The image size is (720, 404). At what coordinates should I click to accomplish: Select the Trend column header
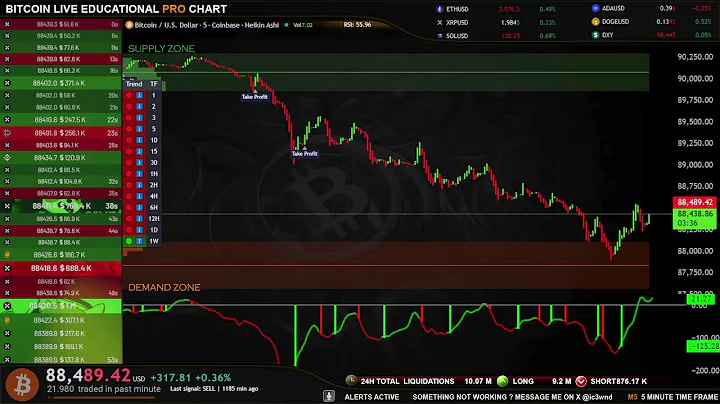(134, 84)
